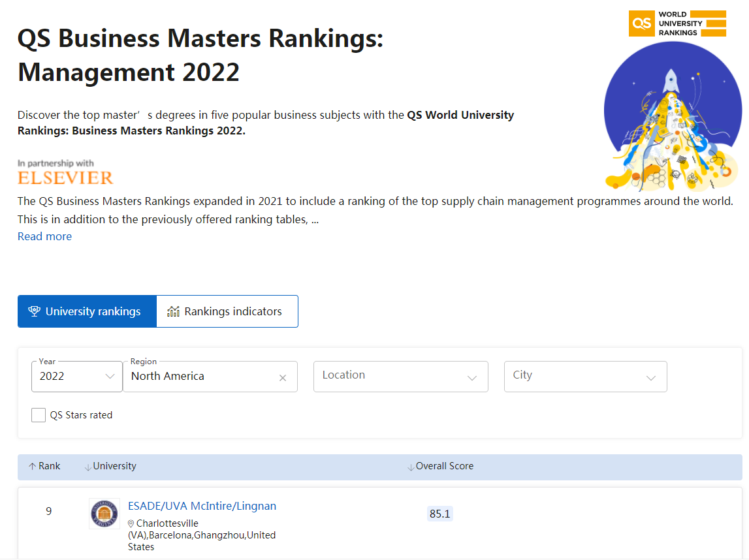Open the Year dropdown

[77, 377]
